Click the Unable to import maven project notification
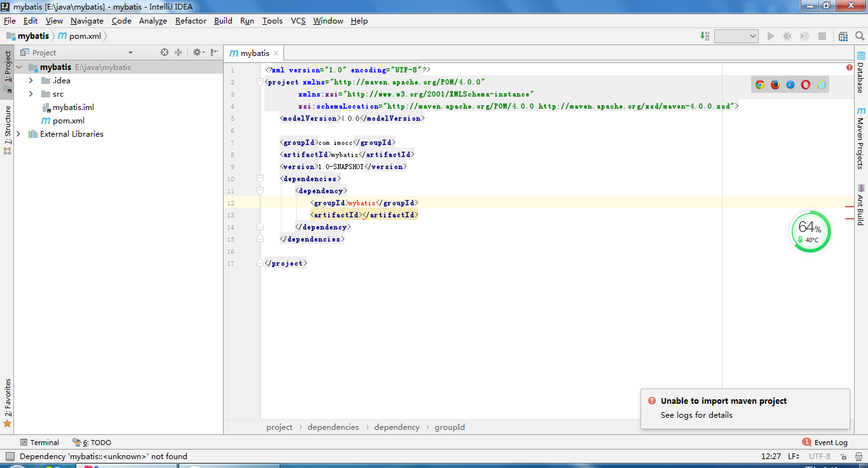This screenshot has width=868, height=468. pos(745,408)
